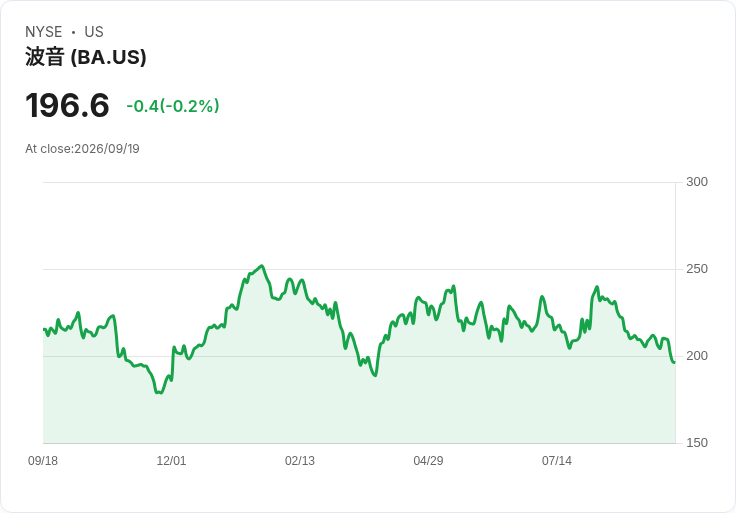Click the 250 y-axis price label
Viewport: 736px width, 513px height.
pos(697,269)
